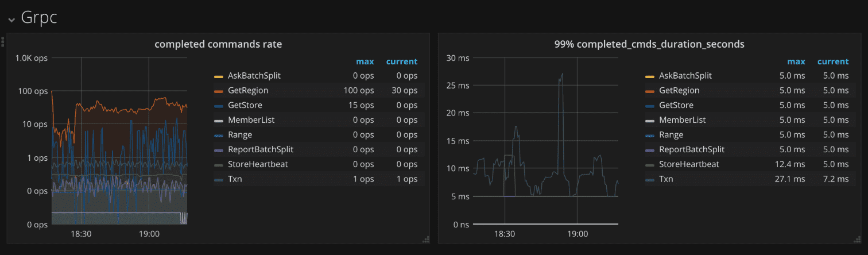Click the tallest spike in the duration graph
The image size is (868, 255).
562,74
